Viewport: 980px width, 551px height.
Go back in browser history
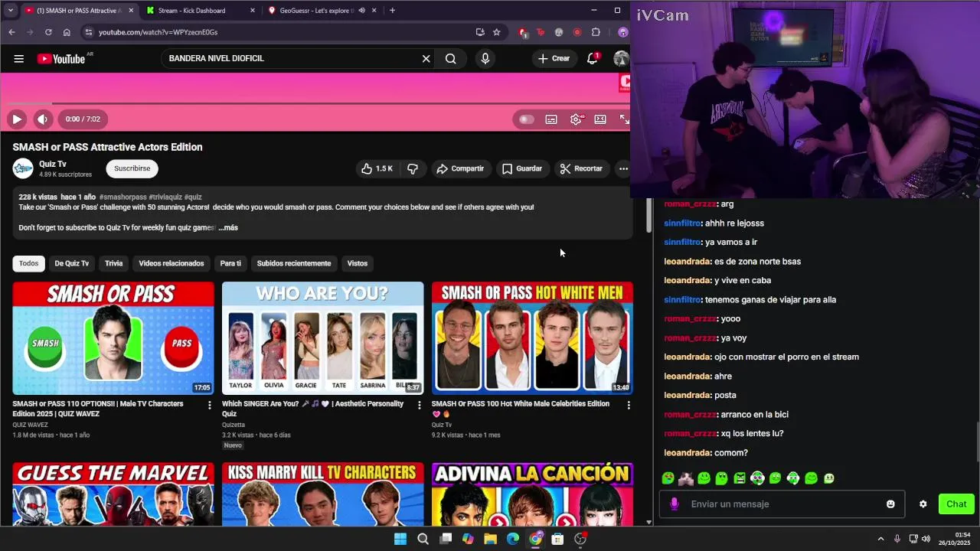[x=11, y=32]
